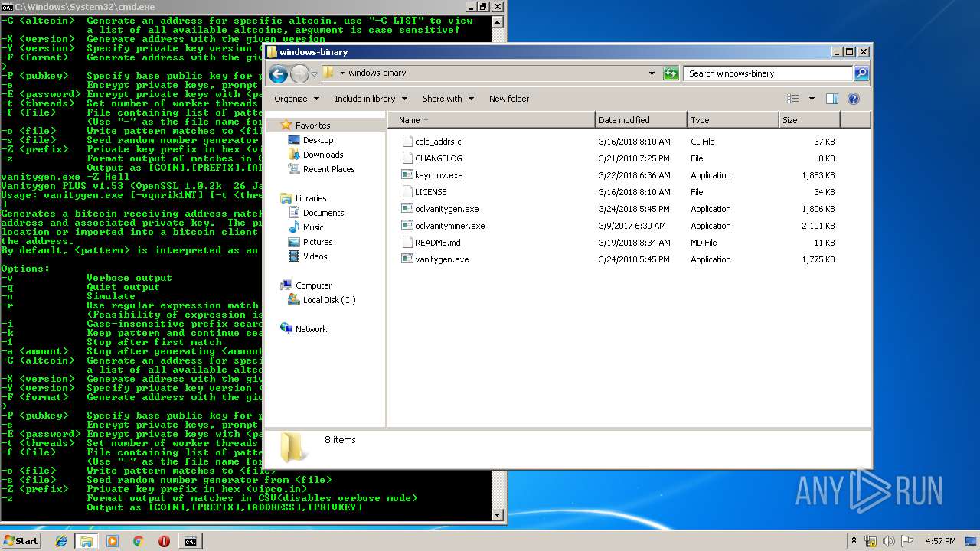
Task: Open Local Disk (C:)
Action: pos(328,300)
